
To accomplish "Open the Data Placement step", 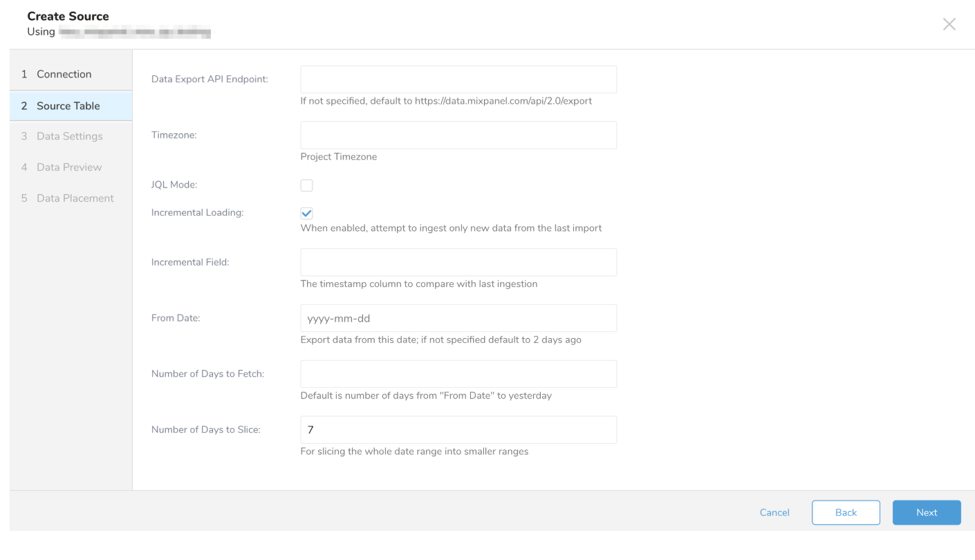I will click(75, 198).
